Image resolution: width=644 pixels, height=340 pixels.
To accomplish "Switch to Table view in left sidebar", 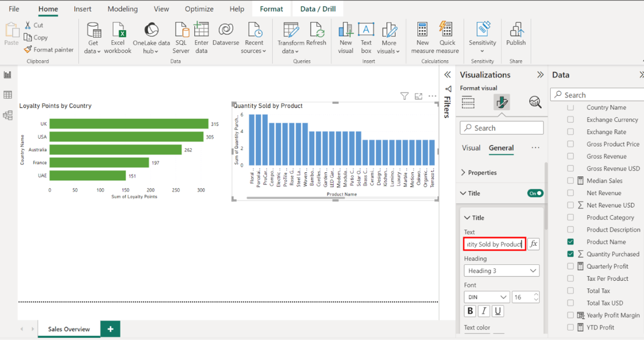I will pos(8,95).
